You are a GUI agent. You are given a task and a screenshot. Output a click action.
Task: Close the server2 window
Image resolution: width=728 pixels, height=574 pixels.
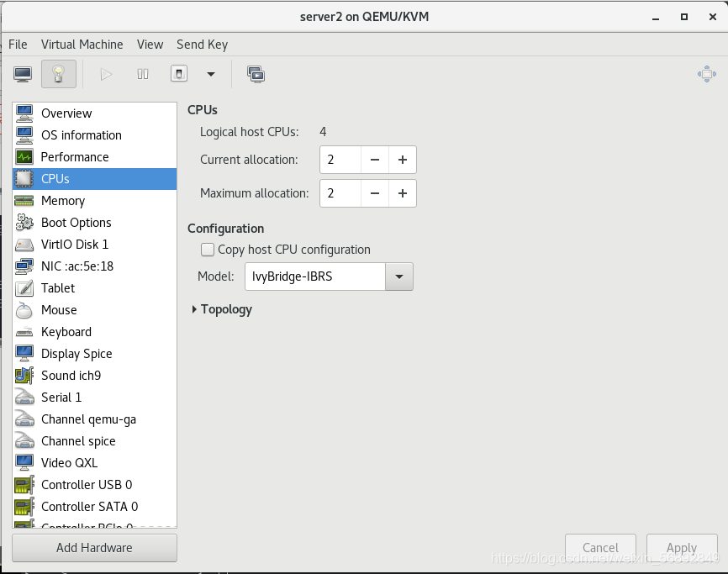click(x=713, y=17)
